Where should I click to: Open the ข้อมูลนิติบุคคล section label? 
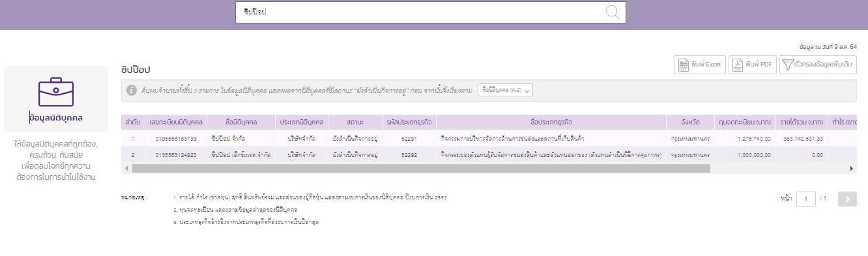pyautogui.click(x=56, y=118)
